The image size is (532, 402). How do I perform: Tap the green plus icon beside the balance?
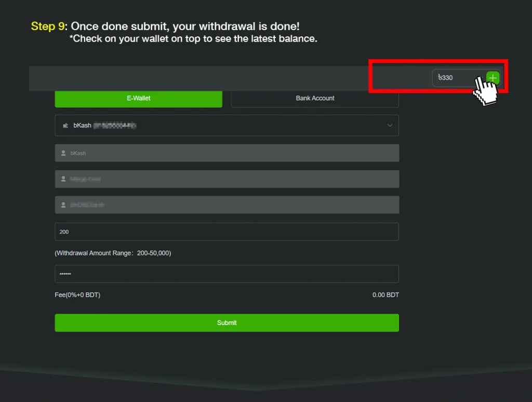click(492, 77)
